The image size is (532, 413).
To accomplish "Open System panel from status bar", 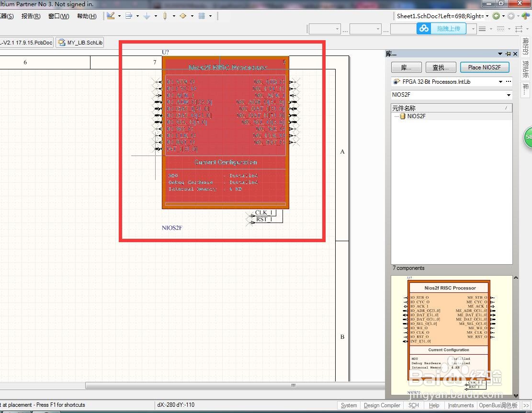I will coord(349,405).
